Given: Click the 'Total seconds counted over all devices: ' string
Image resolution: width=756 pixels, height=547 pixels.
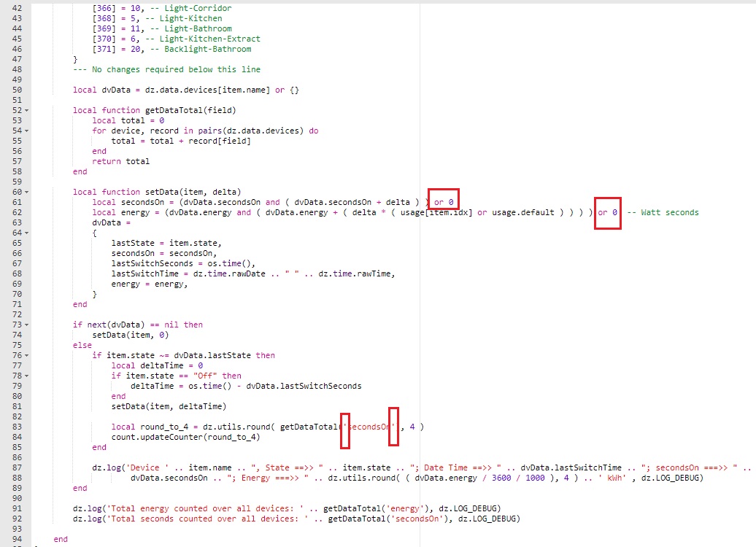Looking at the screenshot, I should (208, 519).
